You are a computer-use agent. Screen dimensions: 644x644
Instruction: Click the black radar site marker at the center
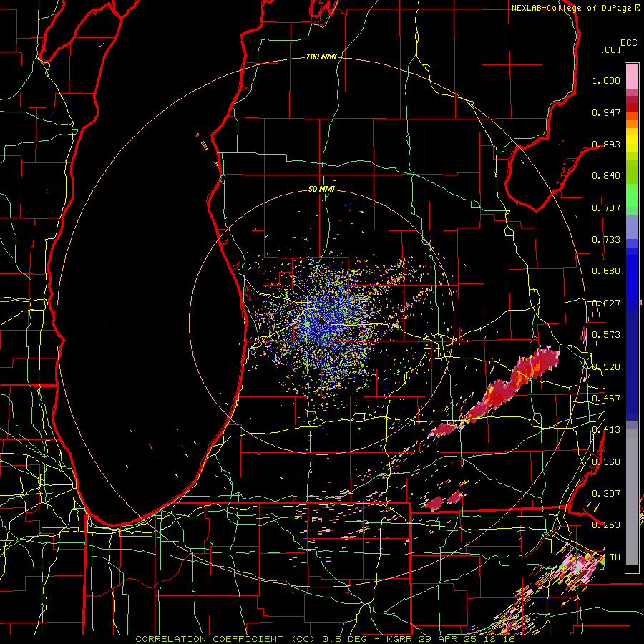pyautogui.click(x=322, y=321)
